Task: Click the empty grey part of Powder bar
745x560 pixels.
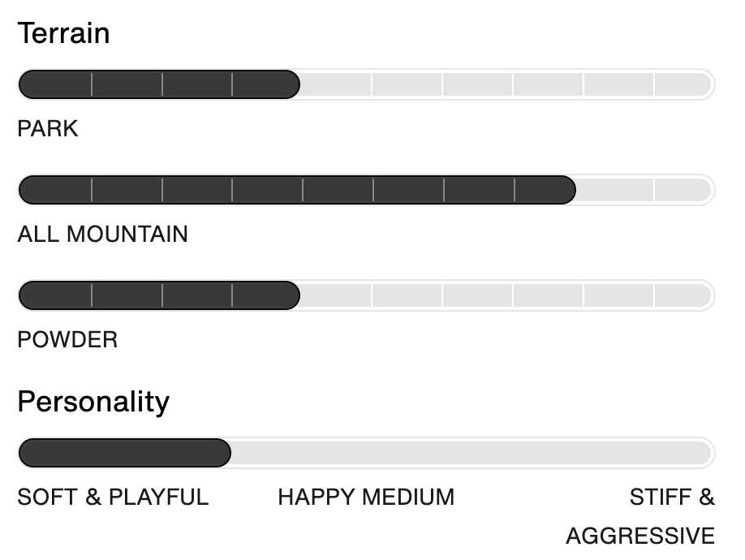Action: pyautogui.click(x=506, y=295)
